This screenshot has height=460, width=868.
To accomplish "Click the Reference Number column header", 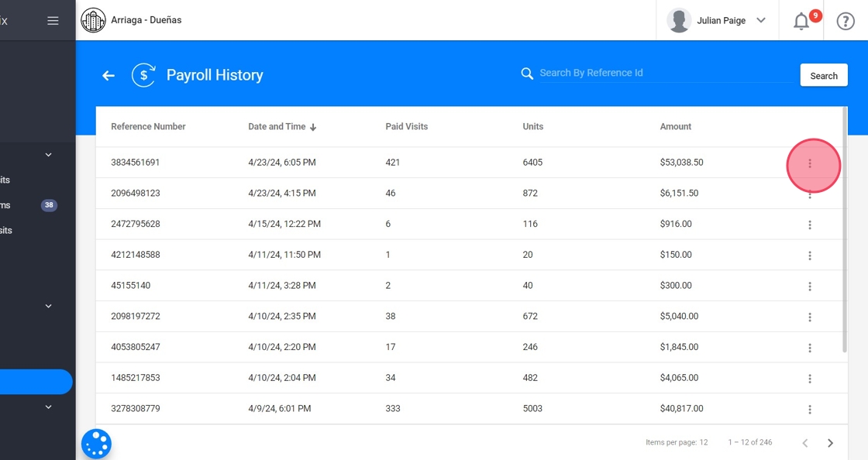I will coord(148,127).
